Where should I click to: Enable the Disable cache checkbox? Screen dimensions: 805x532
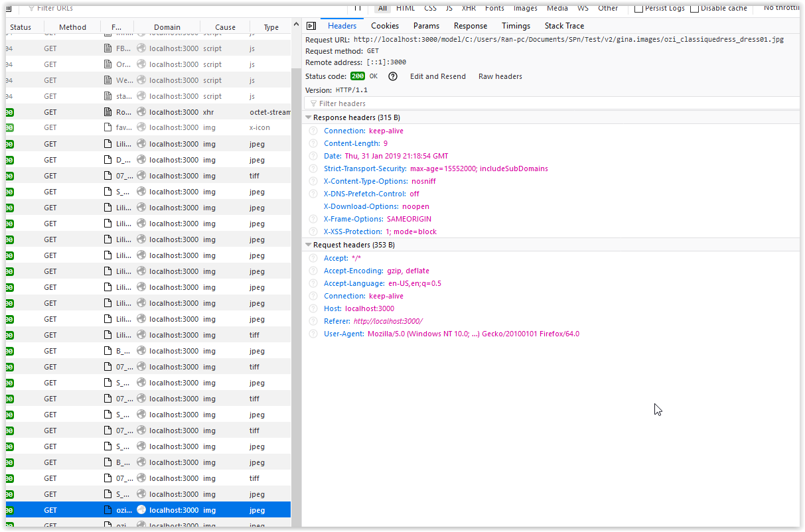tap(695, 8)
